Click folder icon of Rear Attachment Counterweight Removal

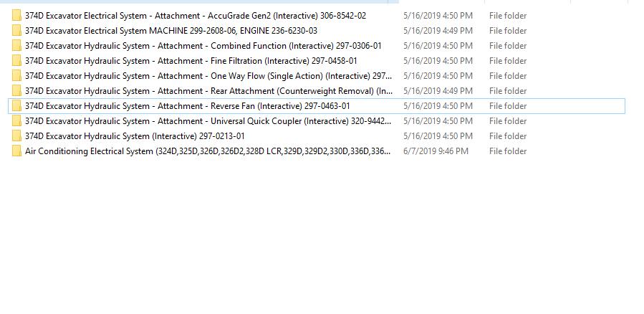[16, 91]
